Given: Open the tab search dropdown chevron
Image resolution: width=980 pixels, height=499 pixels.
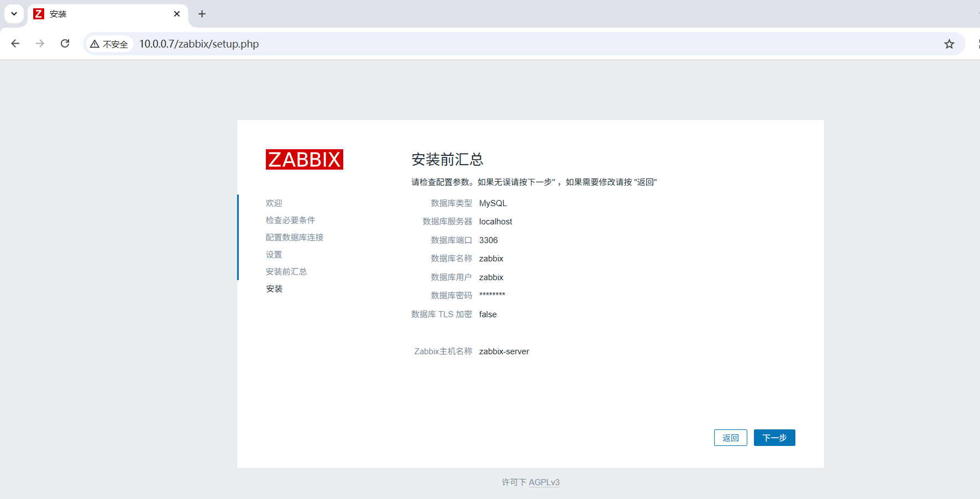Looking at the screenshot, I should pos(14,14).
